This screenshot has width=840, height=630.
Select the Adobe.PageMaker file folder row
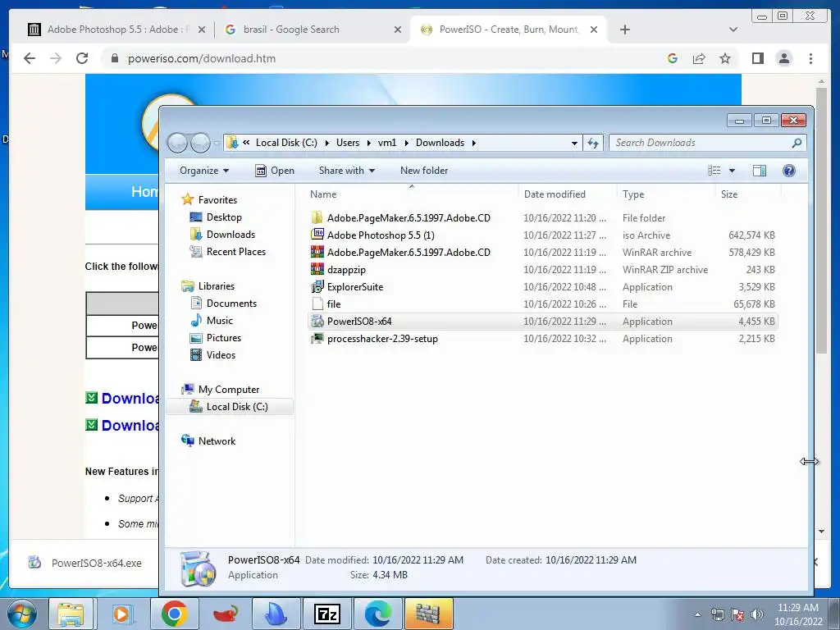[543, 218]
